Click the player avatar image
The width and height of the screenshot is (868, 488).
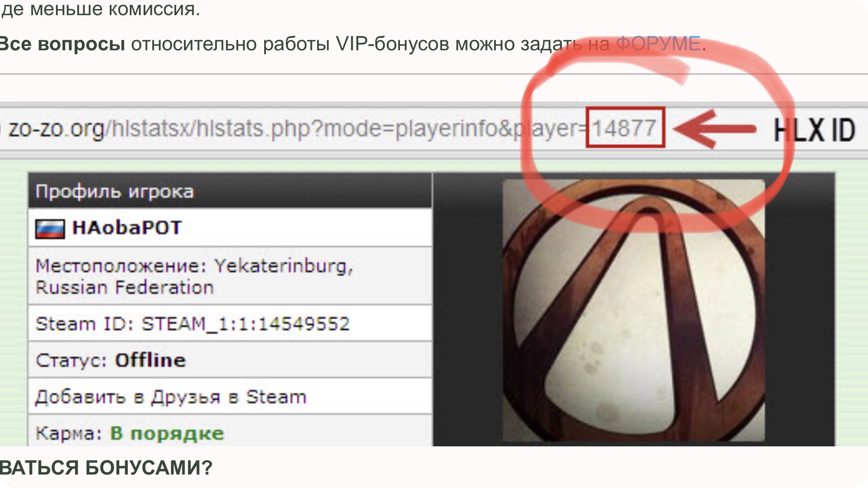click(633, 310)
